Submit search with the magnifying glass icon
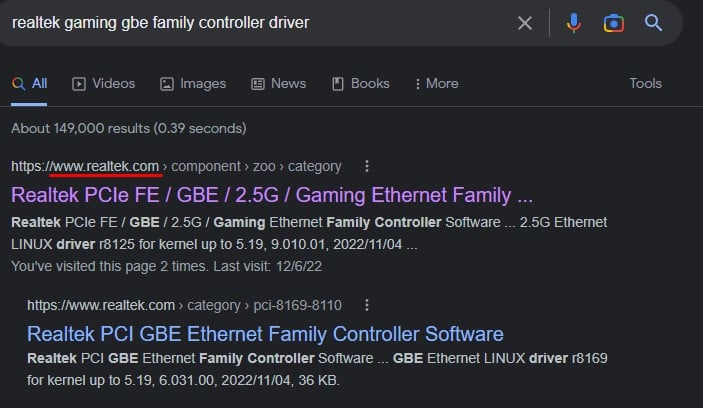 (x=654, y=23)
